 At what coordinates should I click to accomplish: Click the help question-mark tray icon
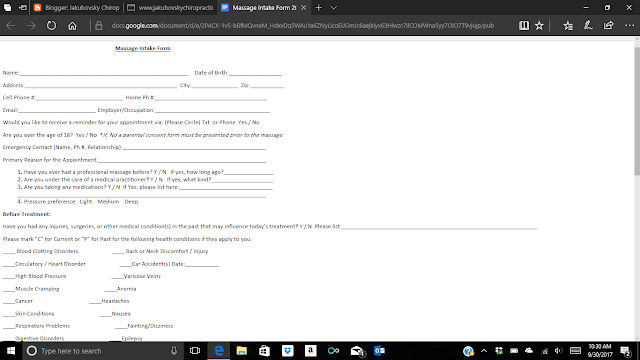tap(468, 351)
